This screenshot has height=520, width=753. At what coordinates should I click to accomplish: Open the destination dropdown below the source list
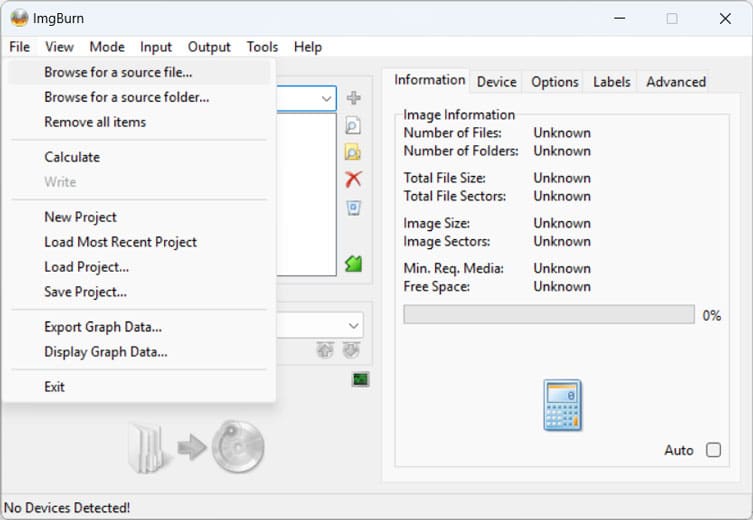coord(354,326)
